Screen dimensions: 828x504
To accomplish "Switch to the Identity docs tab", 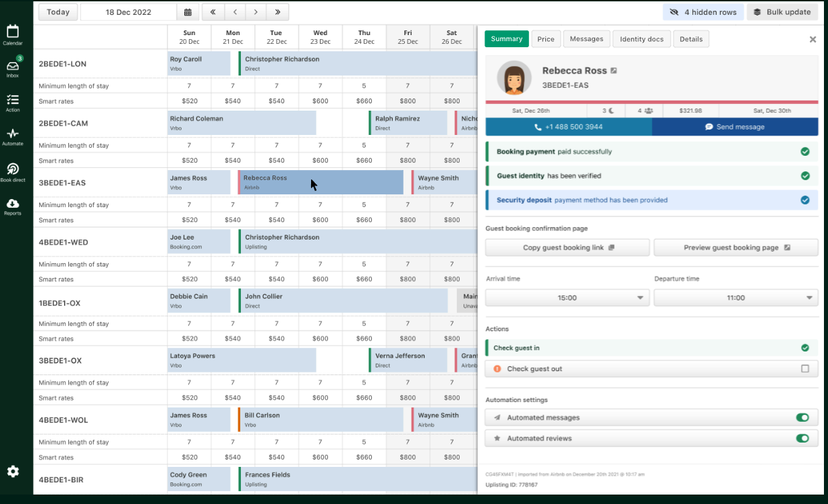I will [x=642, y=39].
